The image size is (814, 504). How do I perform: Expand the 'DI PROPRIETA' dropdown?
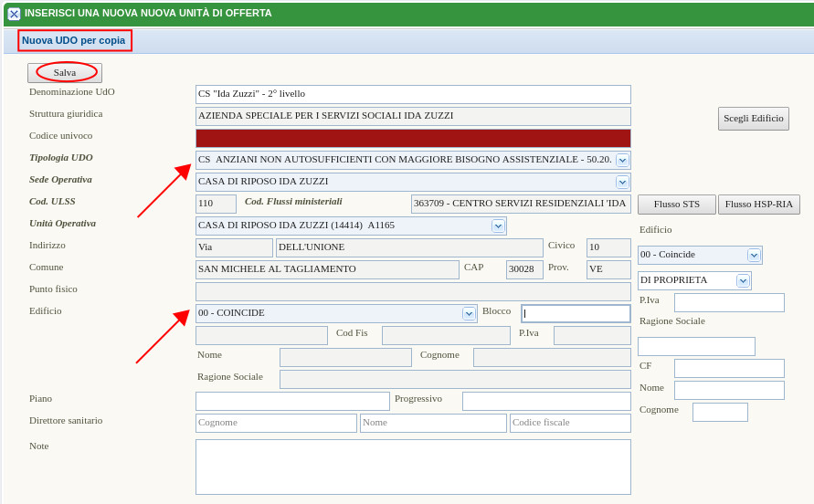743,280
